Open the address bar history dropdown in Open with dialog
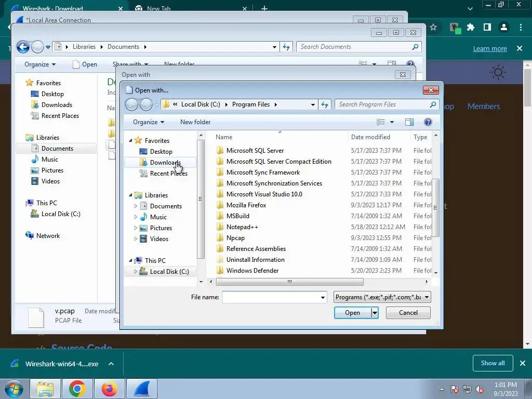The width and height of the screenshot is (532, 399). (312, 105)
